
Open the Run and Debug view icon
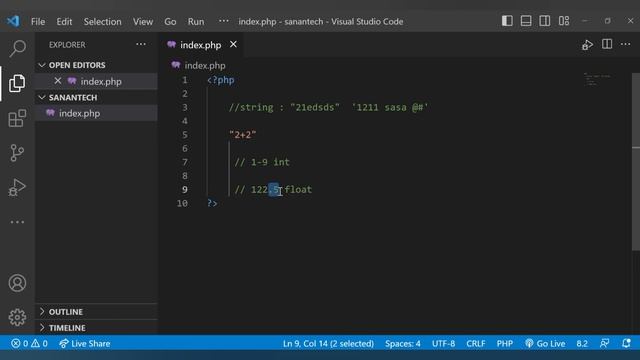[x=17, y=188]
